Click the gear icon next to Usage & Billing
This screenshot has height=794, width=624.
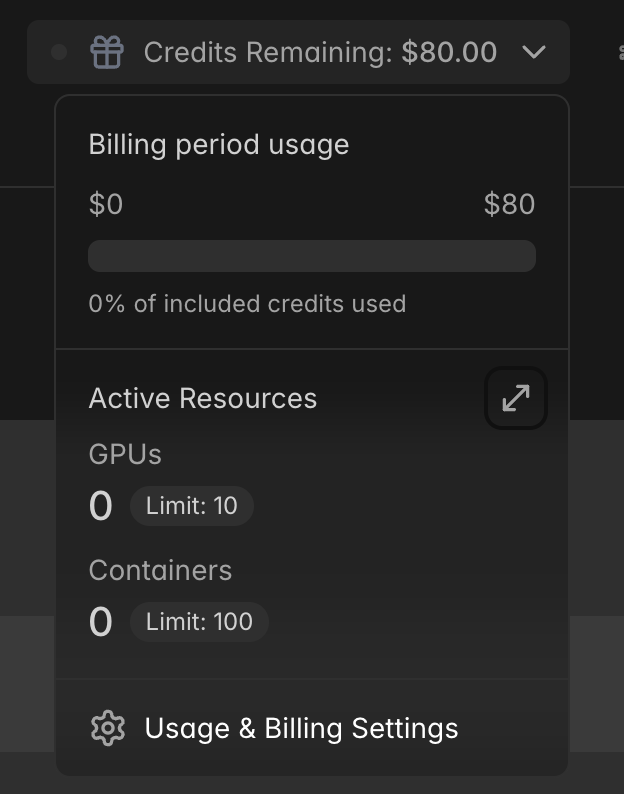(x=108, y=728)
